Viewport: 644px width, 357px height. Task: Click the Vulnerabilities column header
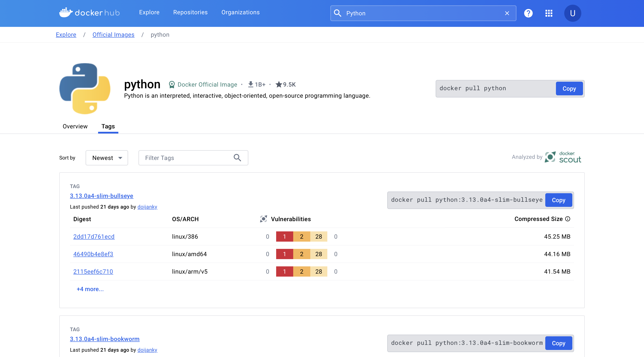click(x=291, y=219)
